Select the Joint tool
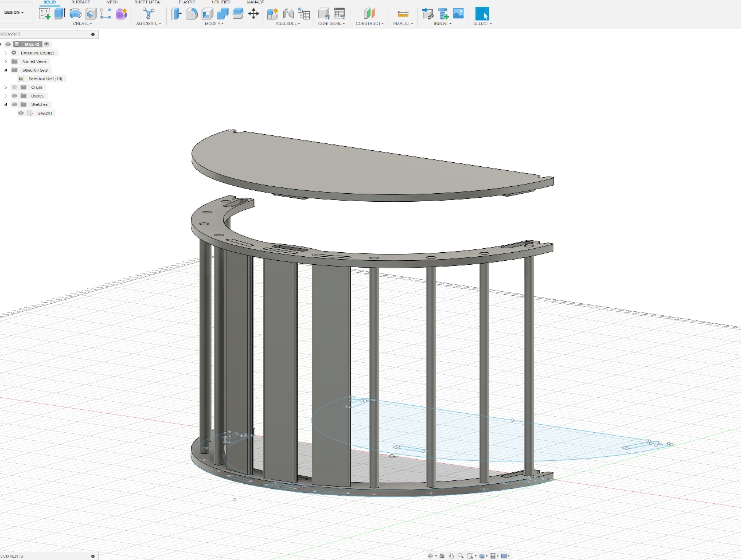The image size is (741, 560). [288, 13]
